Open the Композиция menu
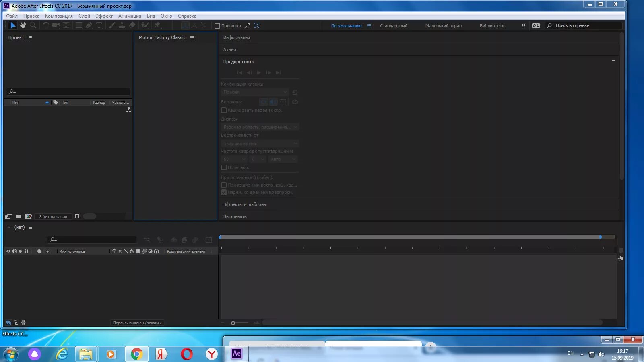644x362 pixels. 59,16
